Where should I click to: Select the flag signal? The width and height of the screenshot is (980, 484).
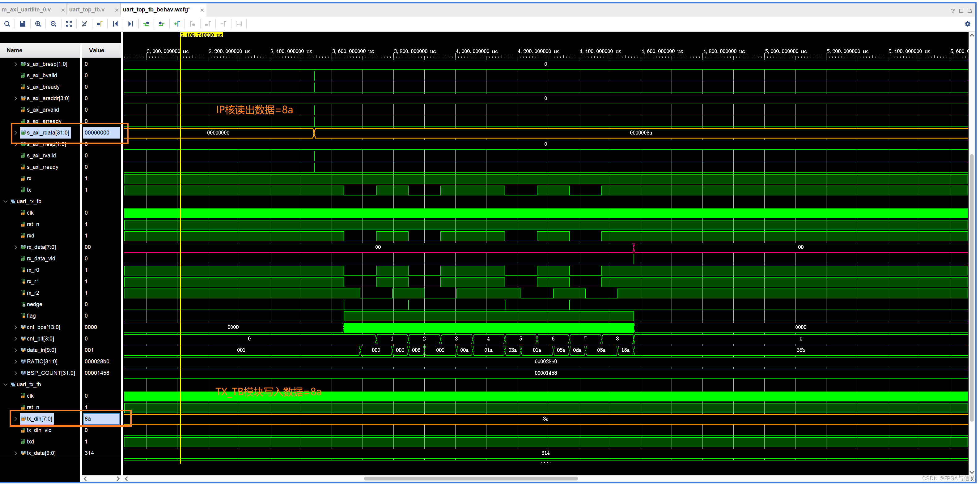(31, 316)
